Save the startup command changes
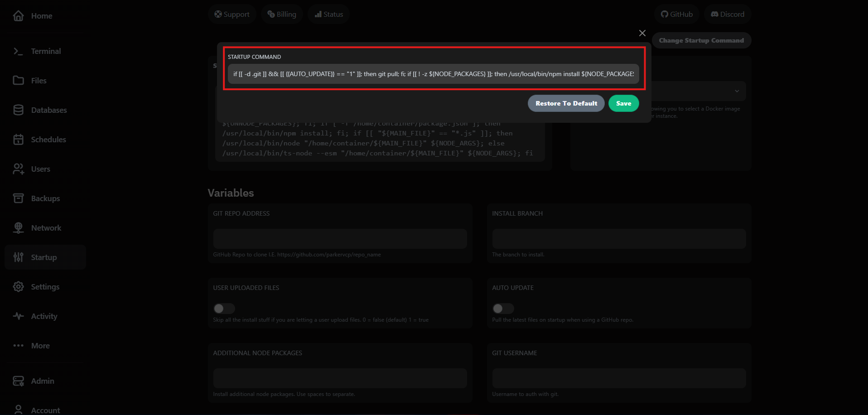This screenshot has height=415, width=868. [x=623, y=103]
